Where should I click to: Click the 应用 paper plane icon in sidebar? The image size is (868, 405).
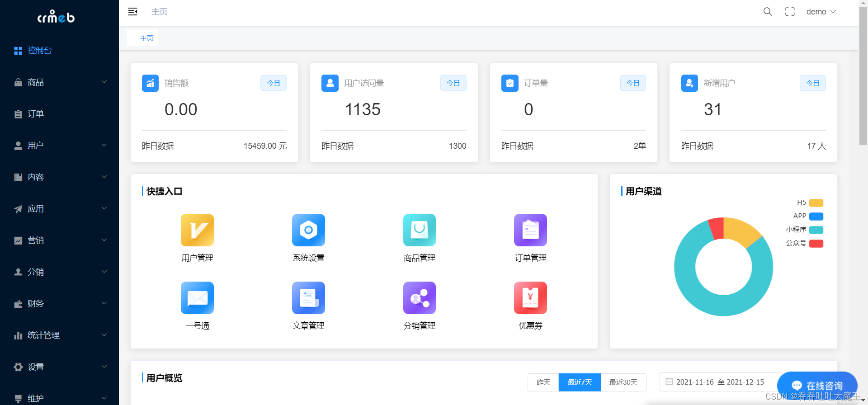(18, 209)
